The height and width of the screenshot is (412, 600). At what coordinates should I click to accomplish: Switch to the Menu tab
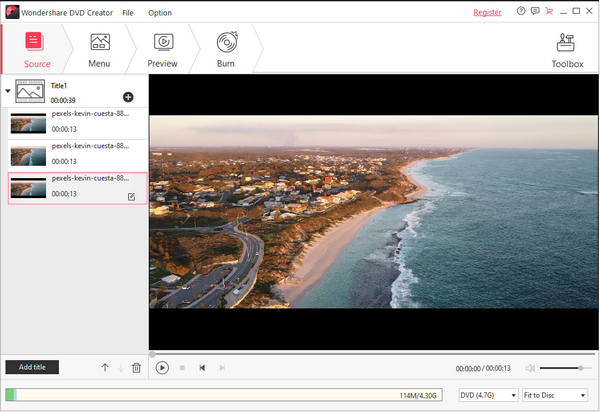(x=99, y=49)
